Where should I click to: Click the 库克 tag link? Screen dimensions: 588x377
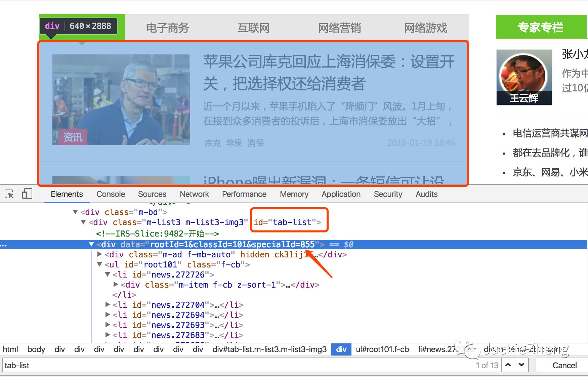pos(212,143)
